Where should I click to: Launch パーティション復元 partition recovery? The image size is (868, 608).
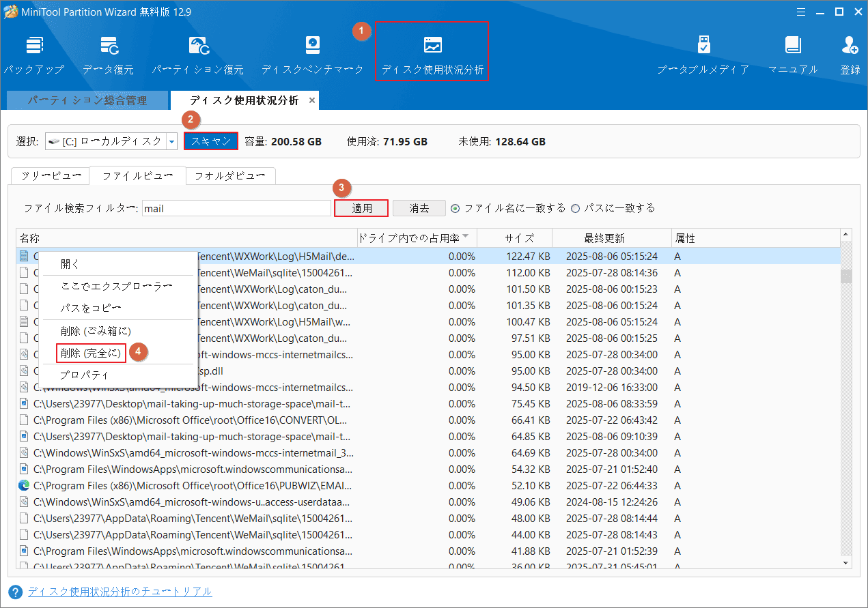point(198,56)
